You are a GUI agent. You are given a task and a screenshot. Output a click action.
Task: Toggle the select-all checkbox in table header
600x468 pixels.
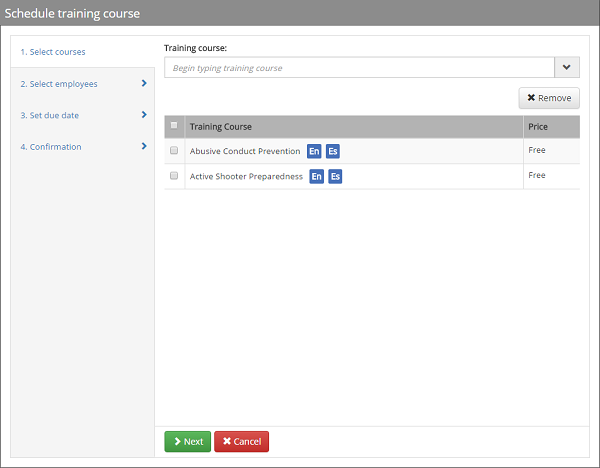pyautogui.click(x=174, y=126)
